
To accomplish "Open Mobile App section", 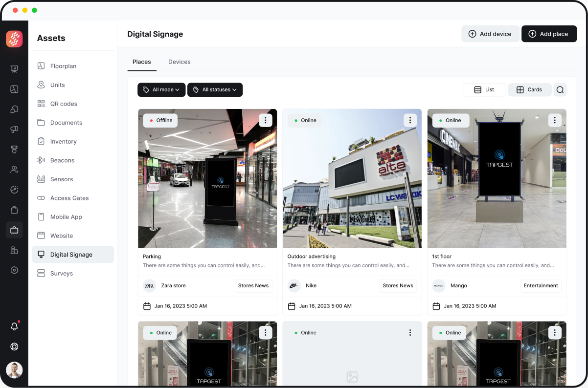I will click(73, 217).
